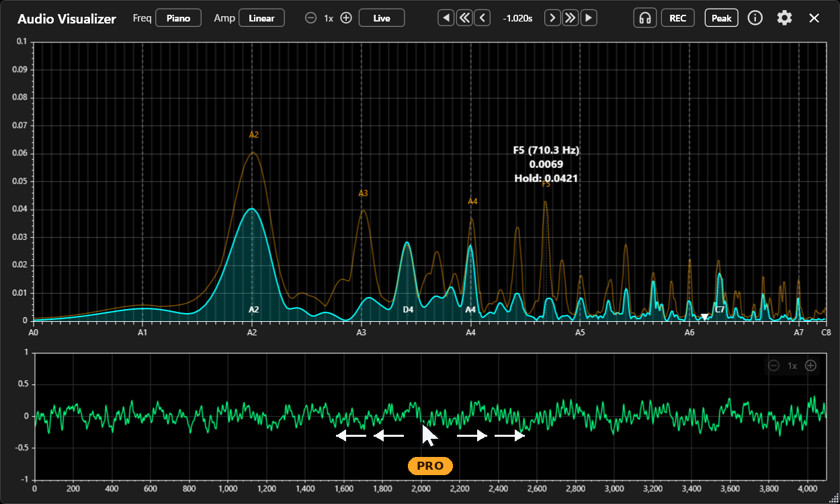Viewport: 840px width, 504px height.
Task: Step forward one frame with right chevron
Action: pos(552,18)
